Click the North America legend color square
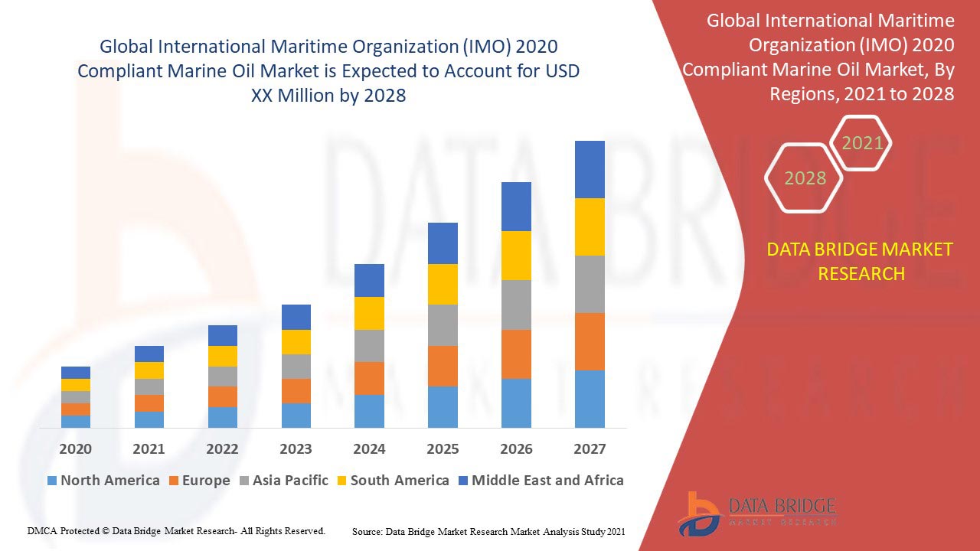This screenshot has height=551, width=980. pos(52,481)
